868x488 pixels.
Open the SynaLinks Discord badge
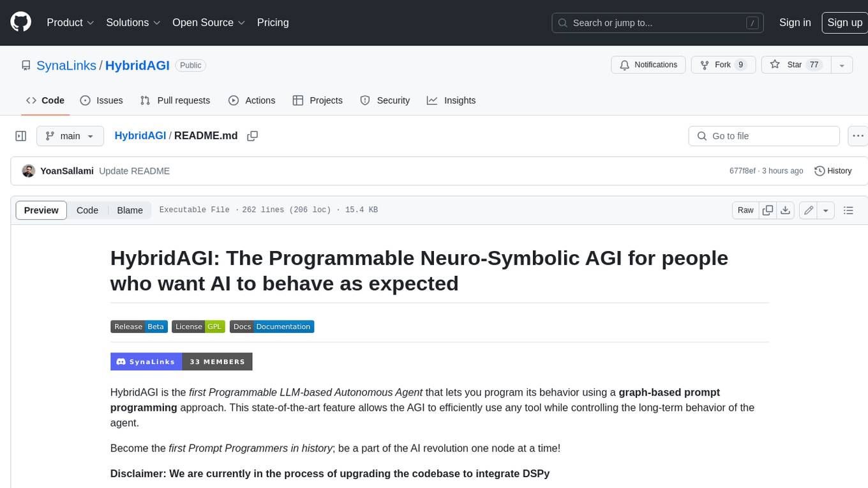click(x=181, y=362)
